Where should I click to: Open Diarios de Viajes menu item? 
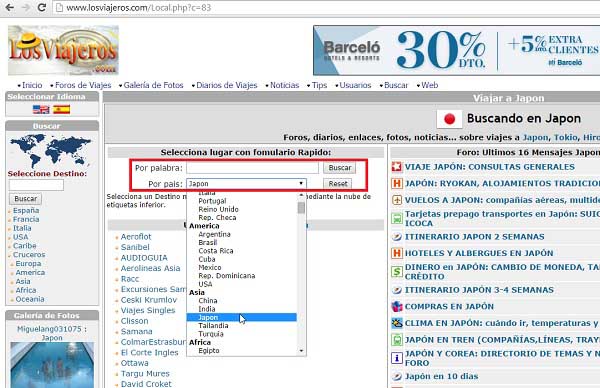[227, 85]
